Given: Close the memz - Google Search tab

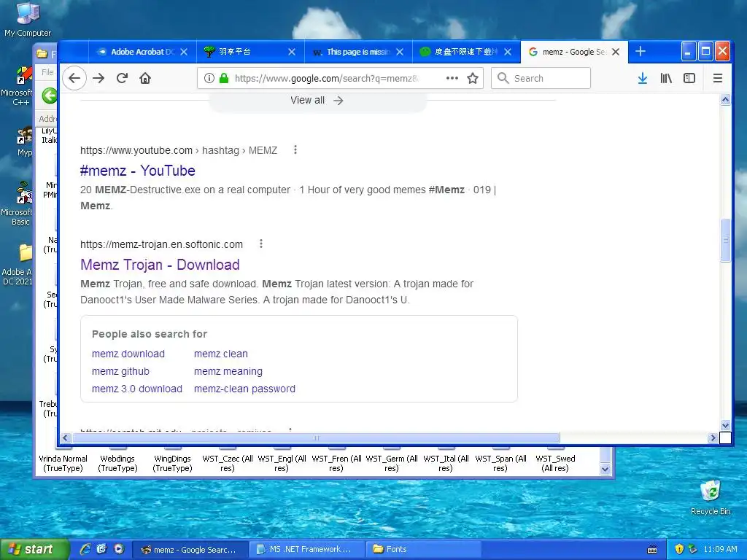Looking at the screenshot, I should coord(616,52).
